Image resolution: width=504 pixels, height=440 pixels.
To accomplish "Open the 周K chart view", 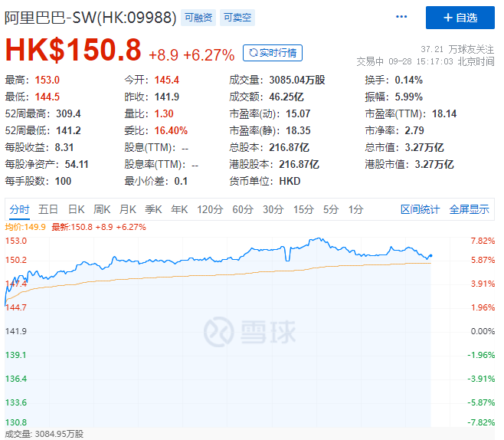I will 102,209.
